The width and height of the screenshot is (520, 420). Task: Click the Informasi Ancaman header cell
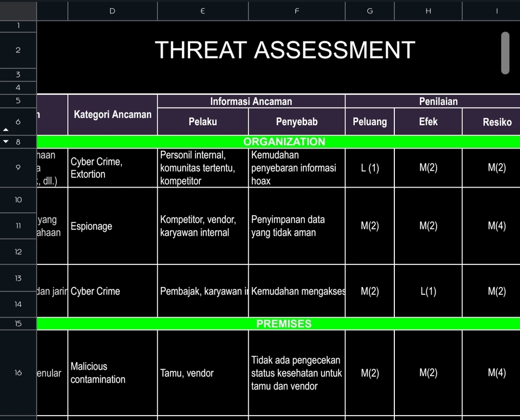[251, 101]
